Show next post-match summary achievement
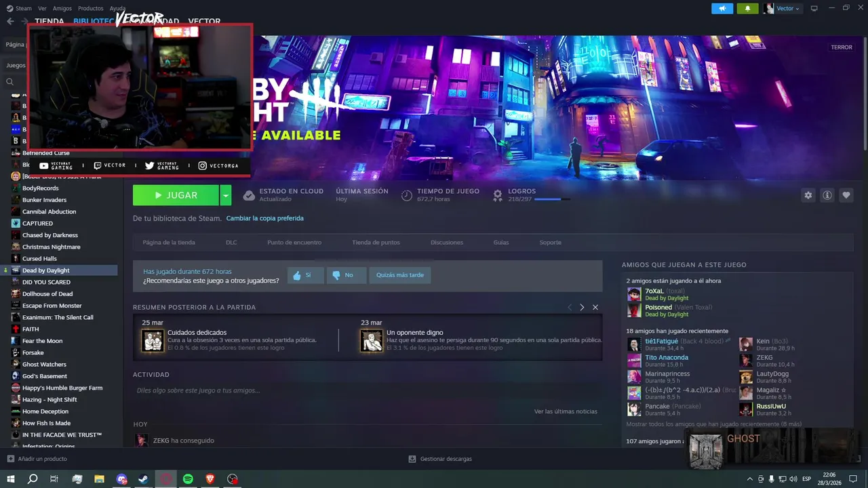868x488 pixels. 582,307
